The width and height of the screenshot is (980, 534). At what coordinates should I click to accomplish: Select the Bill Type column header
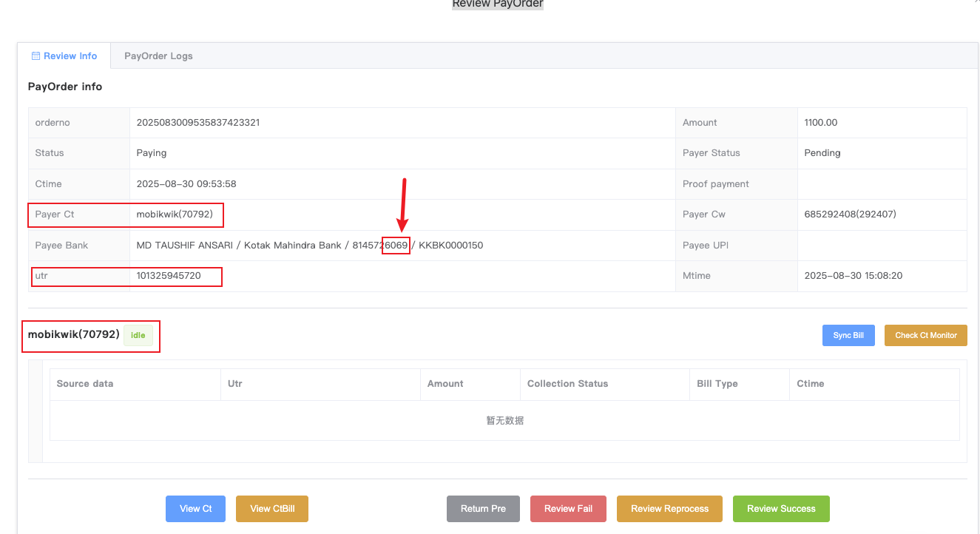pyautogui.click(x=717, y=384)
